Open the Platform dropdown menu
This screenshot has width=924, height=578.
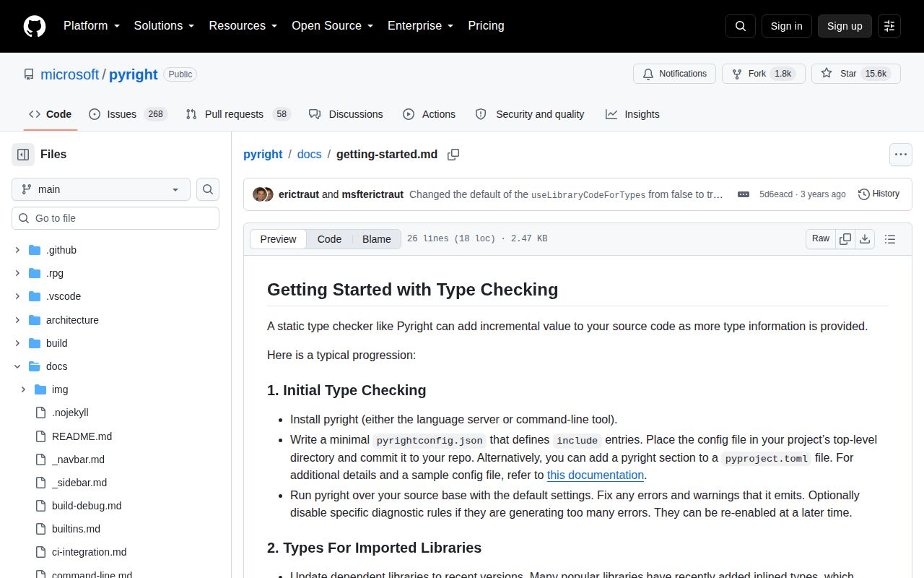click(91, 26)
